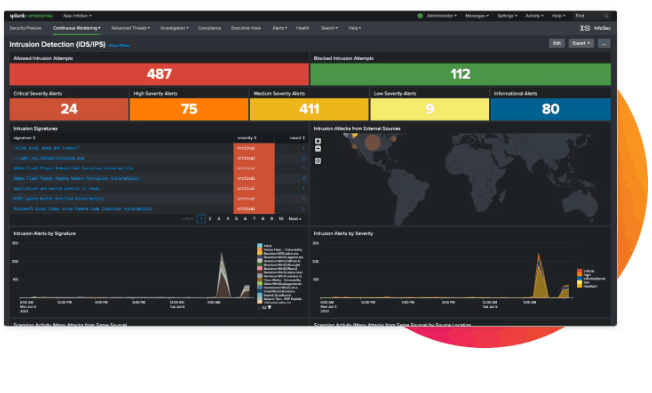Click the Edit dashboard button
This screenshot has width=652, height=393.
(557, 43)
